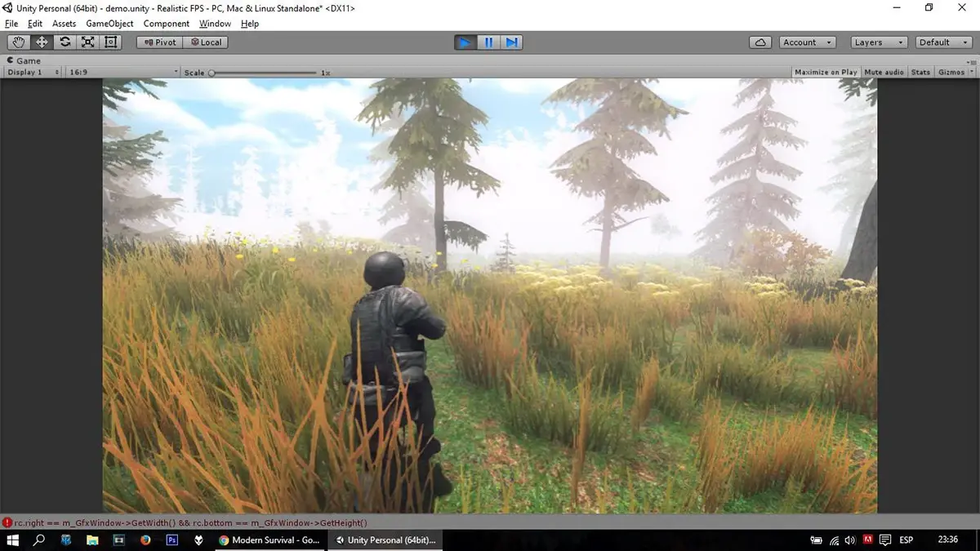Open the Display 1 dropdown
The height and width of the screenshot is (551, 980).
click(x=33, y=73)
